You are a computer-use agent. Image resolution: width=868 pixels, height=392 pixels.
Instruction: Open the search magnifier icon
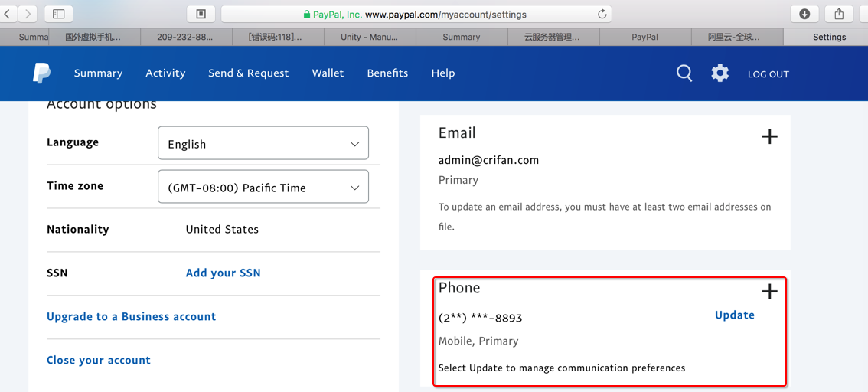[684, 73]
